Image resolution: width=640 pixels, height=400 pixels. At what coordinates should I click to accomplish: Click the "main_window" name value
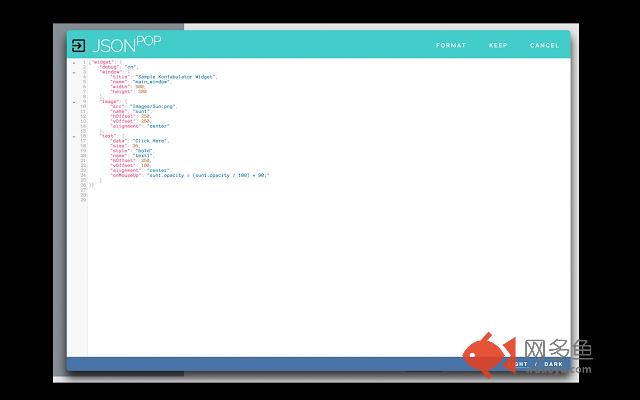151,82
